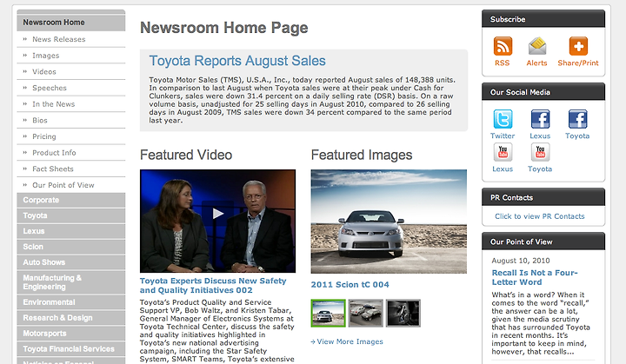Expand Manufacturing & Engineering section
Viewport: 626px width, 364px height.
coord(71,282)
